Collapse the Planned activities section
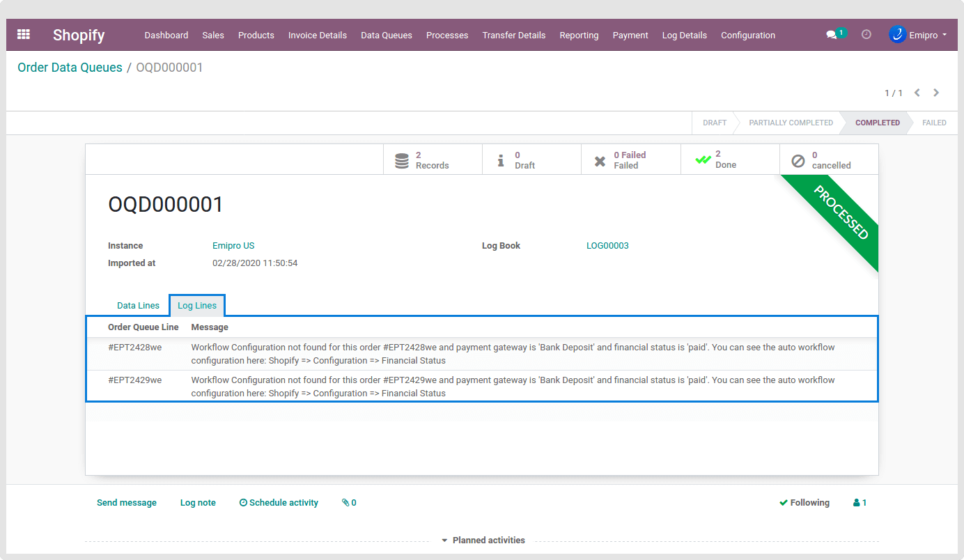 tap(483, 540)
